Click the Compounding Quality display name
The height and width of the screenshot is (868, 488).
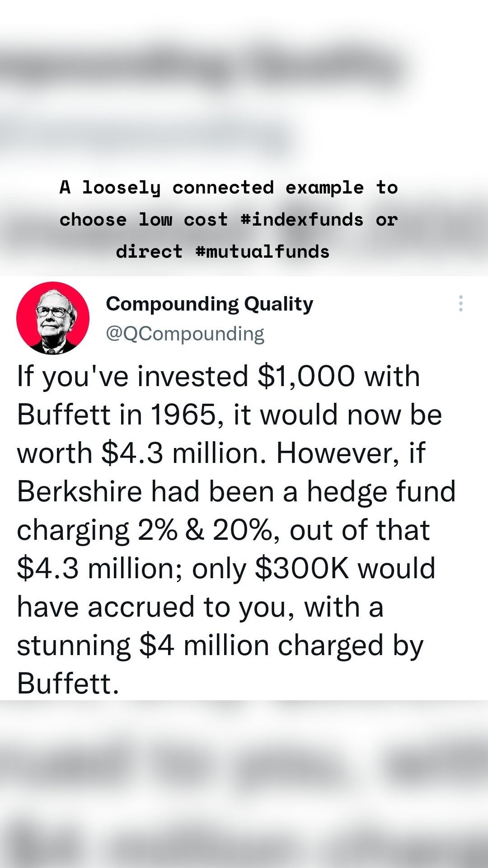(209, 305)
